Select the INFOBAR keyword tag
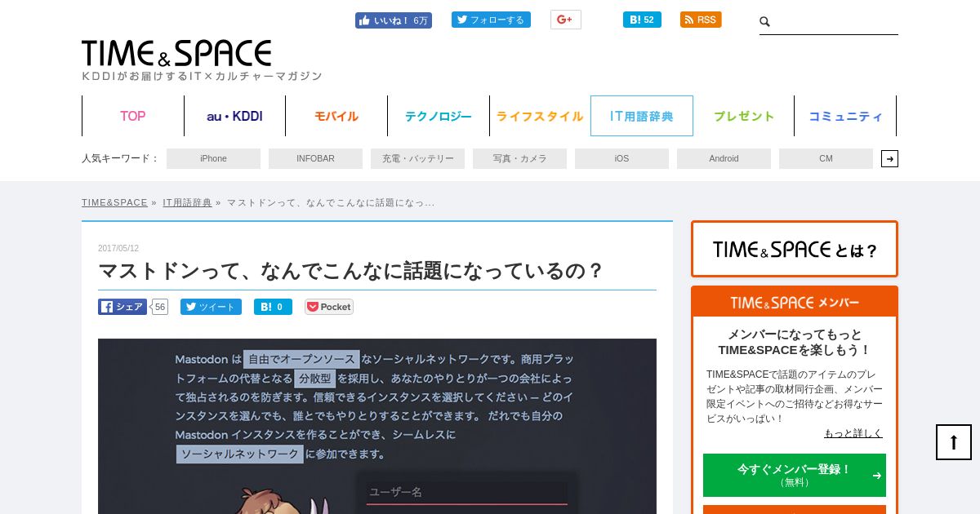Screen dimensions: 980x514 click(x=315, y=158)
